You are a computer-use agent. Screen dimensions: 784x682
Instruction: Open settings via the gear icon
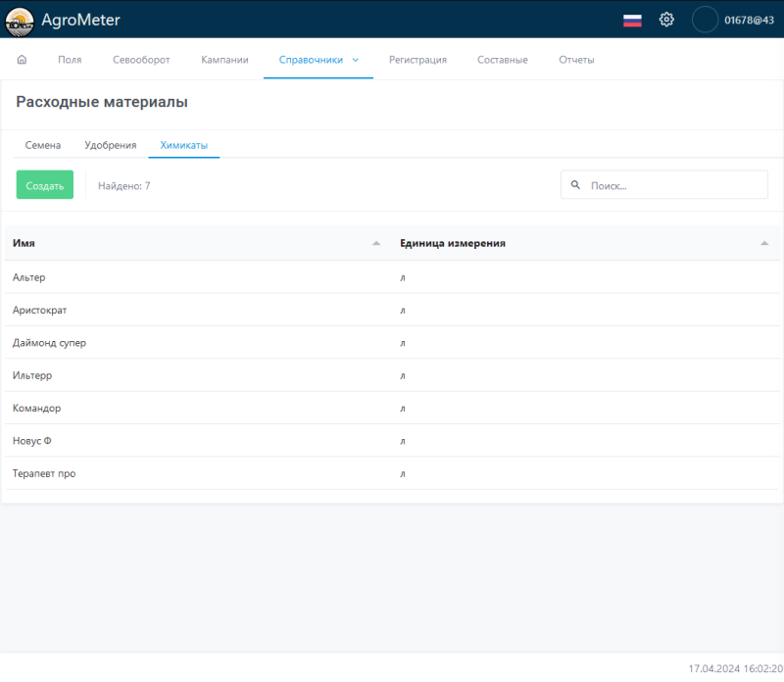coord(666,20)
